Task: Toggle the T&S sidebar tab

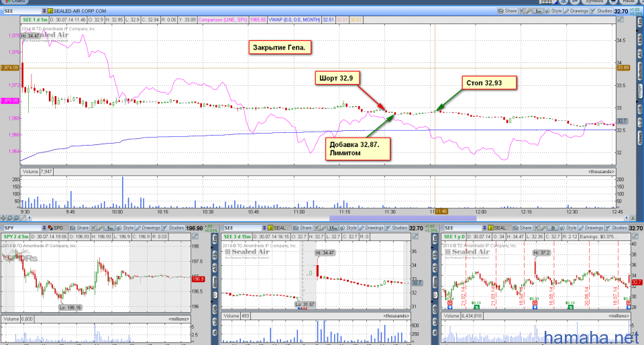Action: pyautogui.click(x=639, y=40)
